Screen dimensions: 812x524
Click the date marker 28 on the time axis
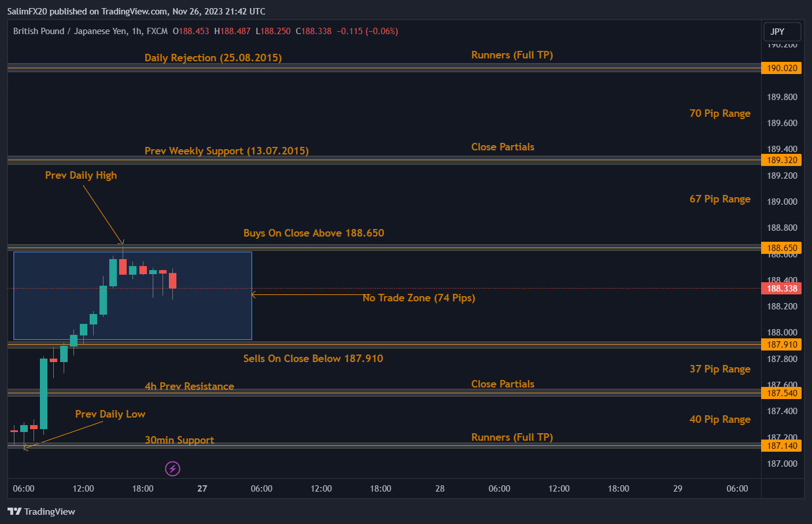click(440, 489)
